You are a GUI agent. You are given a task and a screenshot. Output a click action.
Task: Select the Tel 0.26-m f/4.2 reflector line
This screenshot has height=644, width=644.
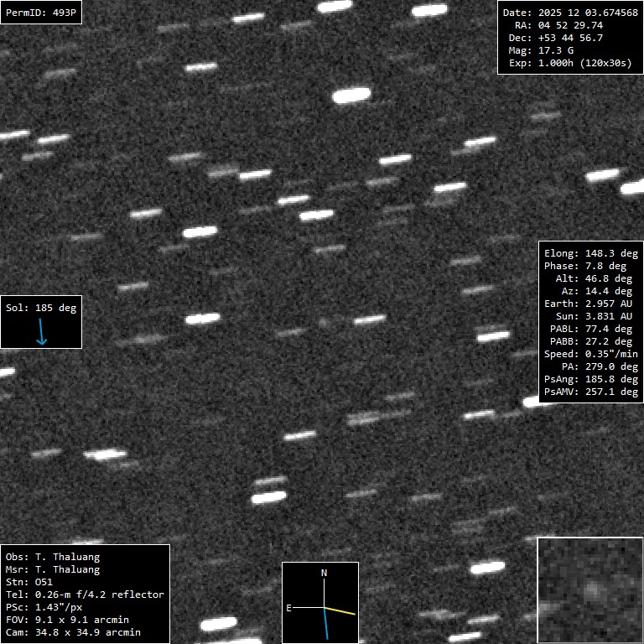[85, 595]
